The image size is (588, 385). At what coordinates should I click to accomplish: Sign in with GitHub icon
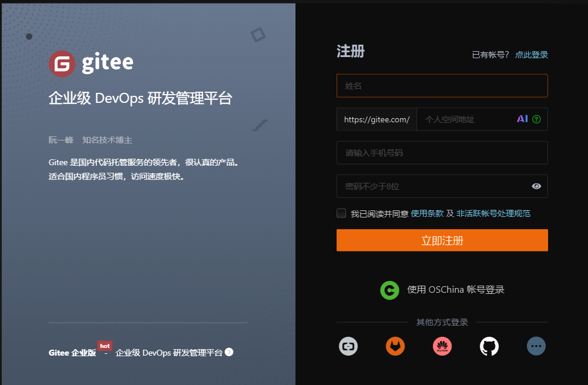(489, 346)
